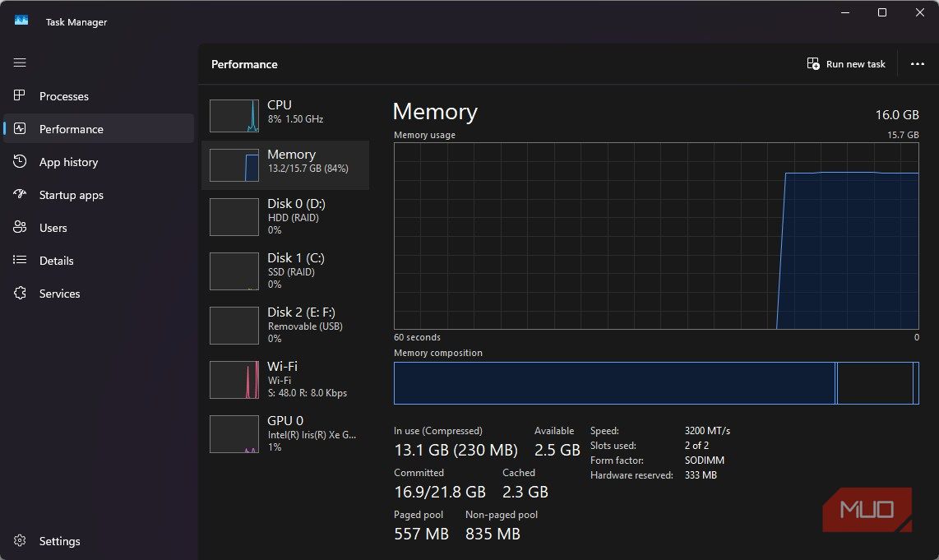
Task: Click the Users people icon
Action: click(20, 227)
